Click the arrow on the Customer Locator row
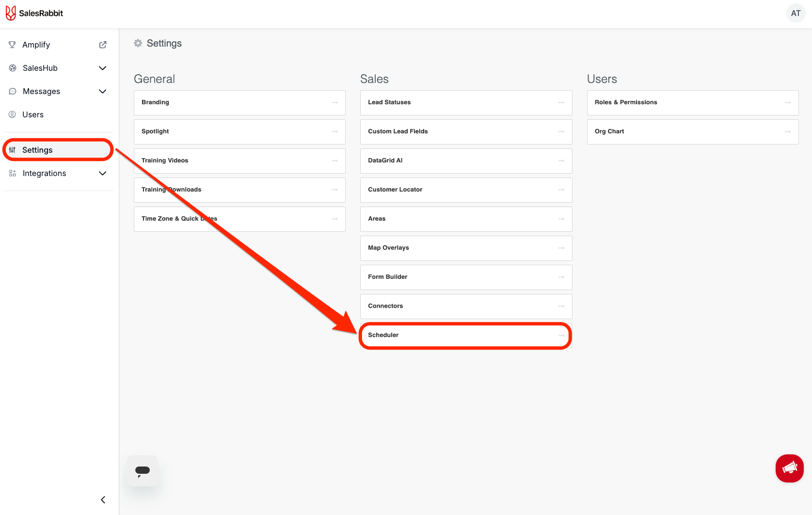Image resolution: width=812 pixels, height=515 pixels. (x=561, y=190)
